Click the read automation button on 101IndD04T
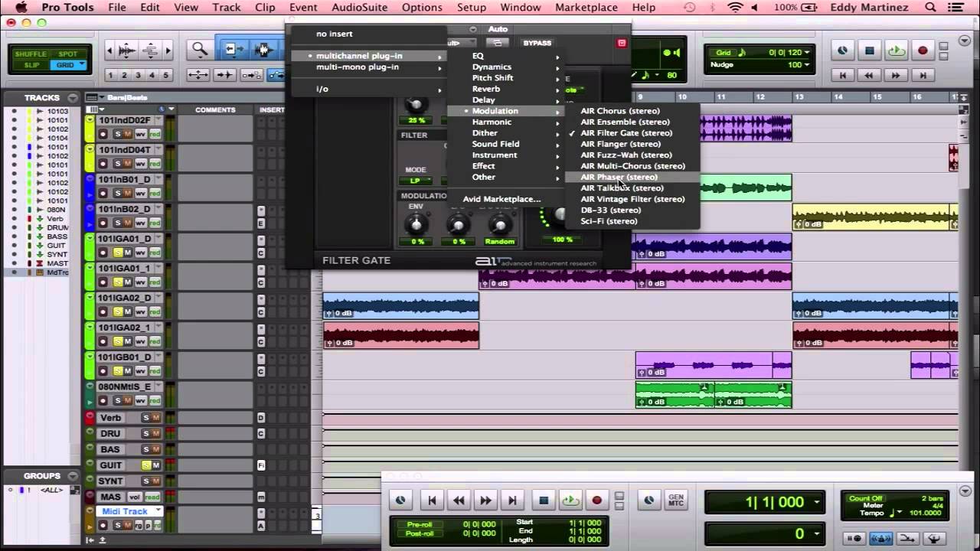This screenshot has height=551, width=980. tap(155, 164)
